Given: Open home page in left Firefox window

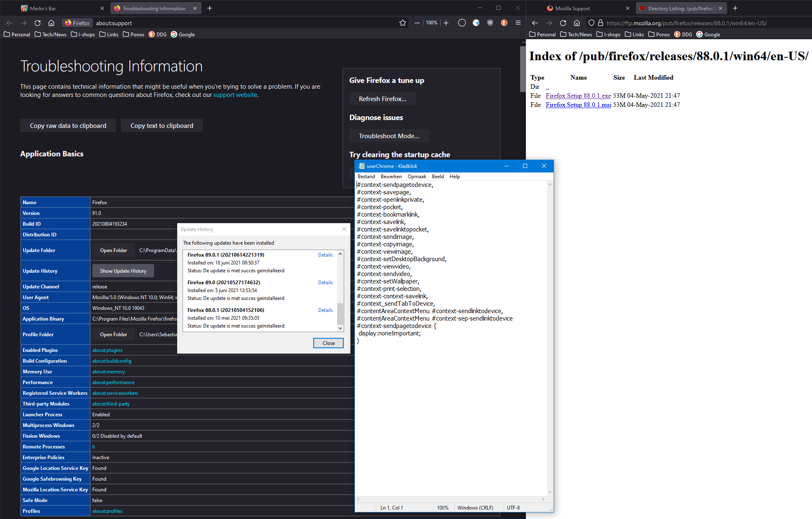Looking at the screenshot, I should 51,23.
